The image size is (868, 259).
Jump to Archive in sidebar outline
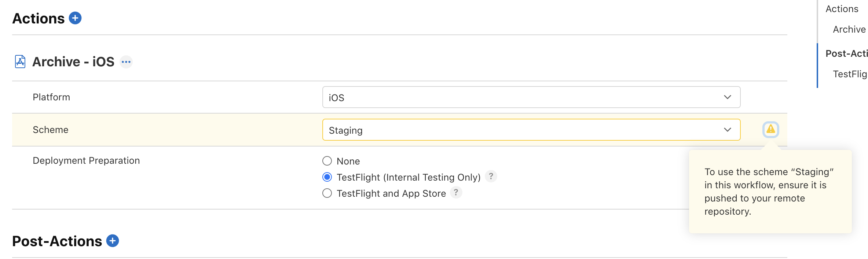click(x=849, y=29)
